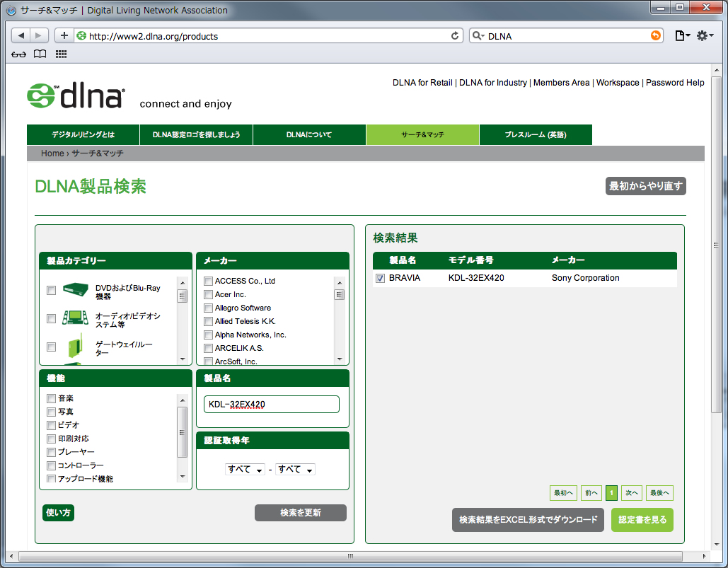Check the 印刷対応 function checkbox
This screenshot has height=568, width=728.
tap(52, 439)
